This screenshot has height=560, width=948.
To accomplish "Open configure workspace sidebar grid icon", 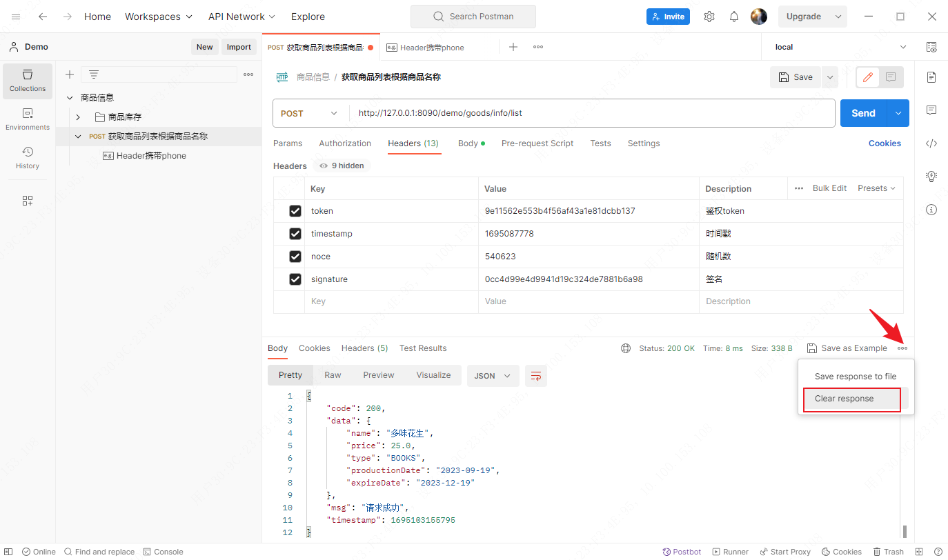I will (28, 201).
